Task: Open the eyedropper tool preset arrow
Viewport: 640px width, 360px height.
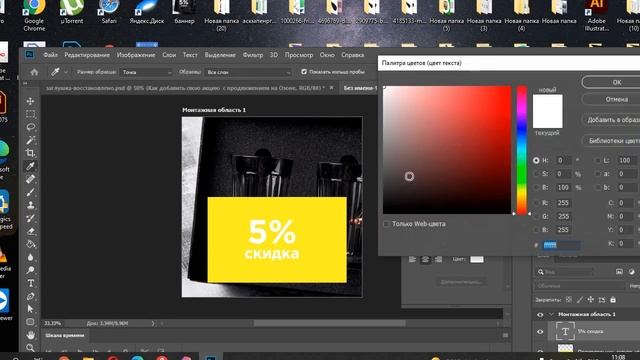Action: [x=66, y=72]
